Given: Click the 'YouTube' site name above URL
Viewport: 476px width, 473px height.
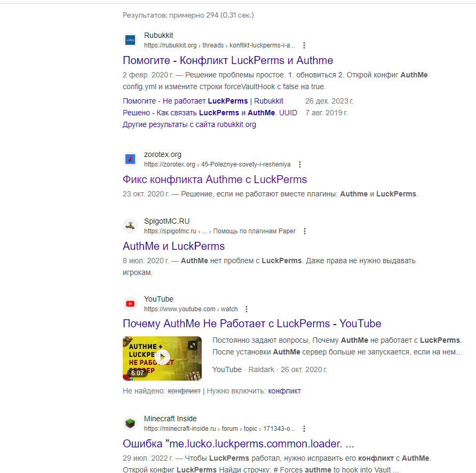Looking at the screenshot, I should point(158,299).
